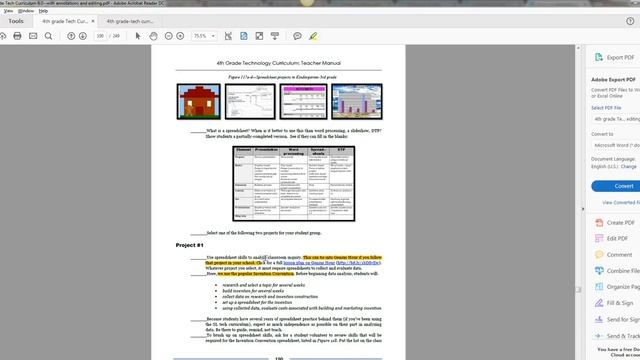Collapse the right tools pane arrow
This screenshot has height=360, width=640.
(x=583, y=209)
